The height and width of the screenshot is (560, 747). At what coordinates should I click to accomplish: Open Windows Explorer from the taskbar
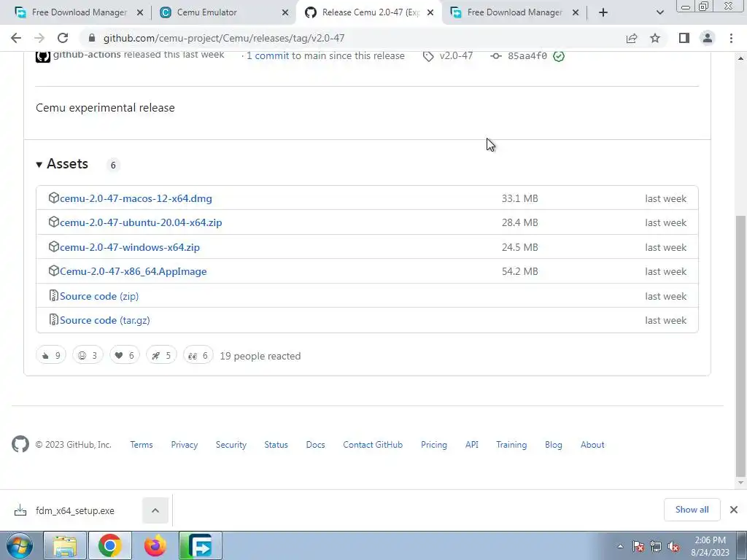[65, 545]
